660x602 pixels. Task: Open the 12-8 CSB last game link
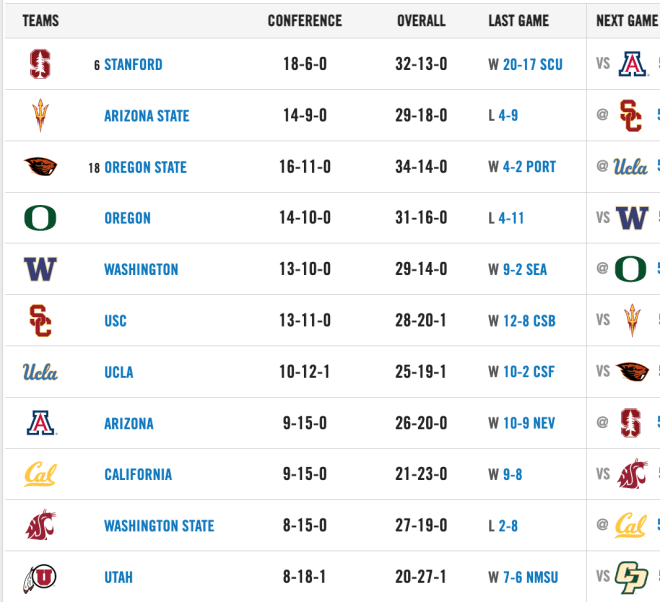point(529,321)
